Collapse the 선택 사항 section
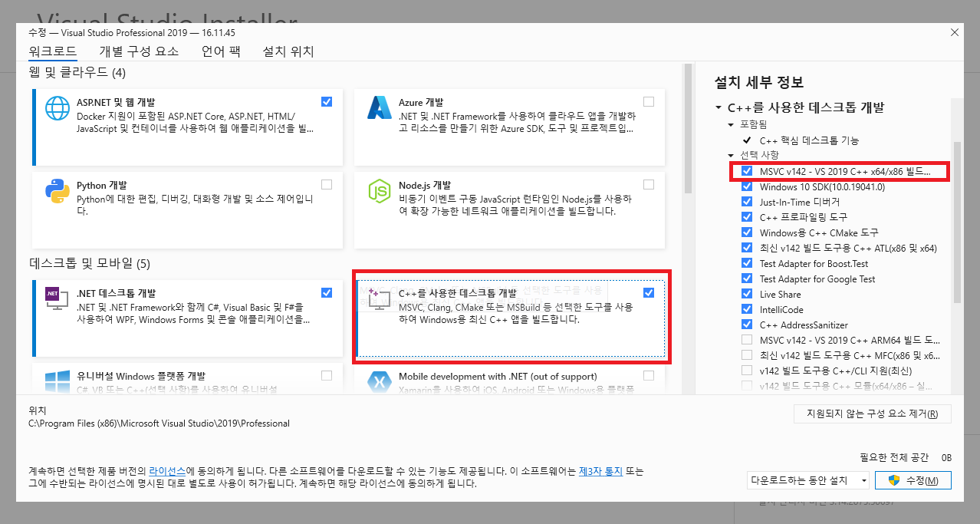The height and width of the screenshot is (524, 980). pyautogui.click(x=731, y=155)
